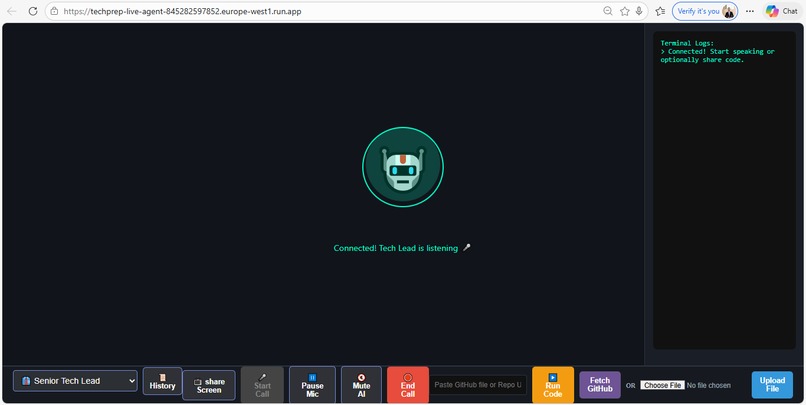
Task: Click the Fetch GitHub button
Action: (x=600, y=385)
